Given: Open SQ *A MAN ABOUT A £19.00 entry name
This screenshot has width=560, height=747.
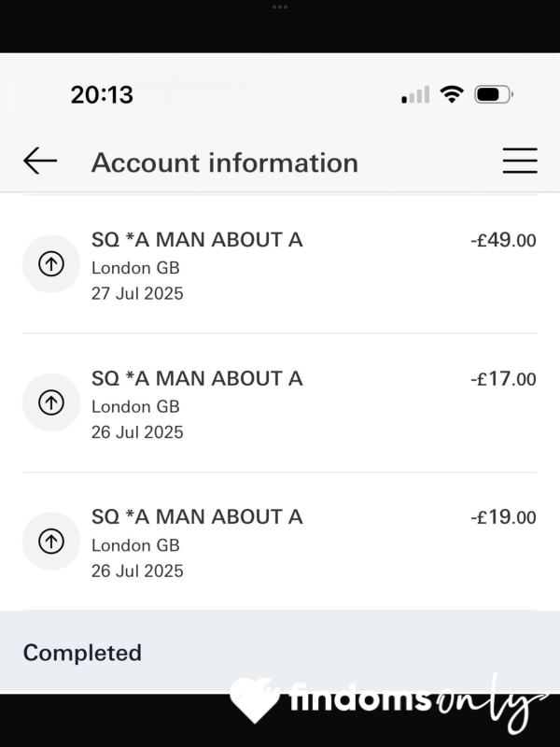Looking at the screenshot, I should tap(197, 517).
